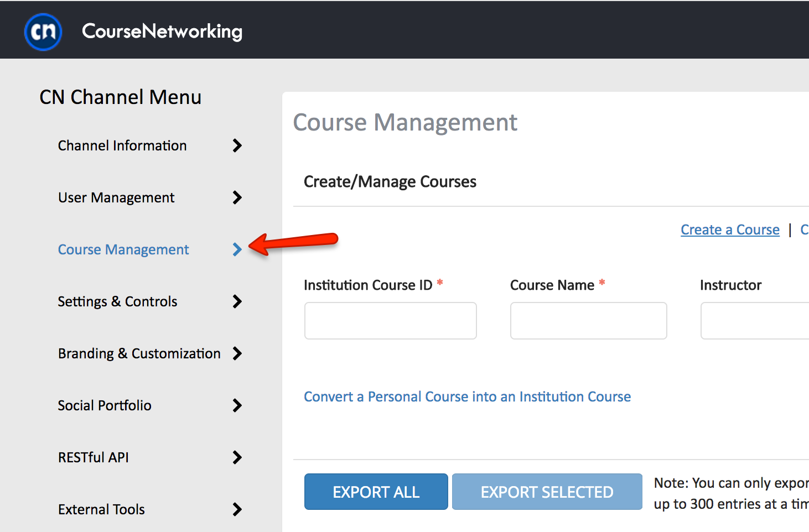Open Convert a Personal Course link

[x=468, y=397]
